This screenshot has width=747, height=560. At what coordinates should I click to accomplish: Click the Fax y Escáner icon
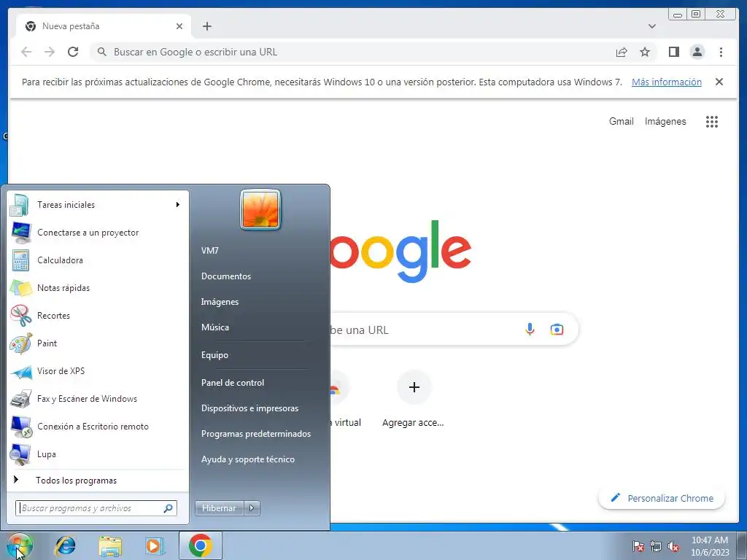pos(20,399)
